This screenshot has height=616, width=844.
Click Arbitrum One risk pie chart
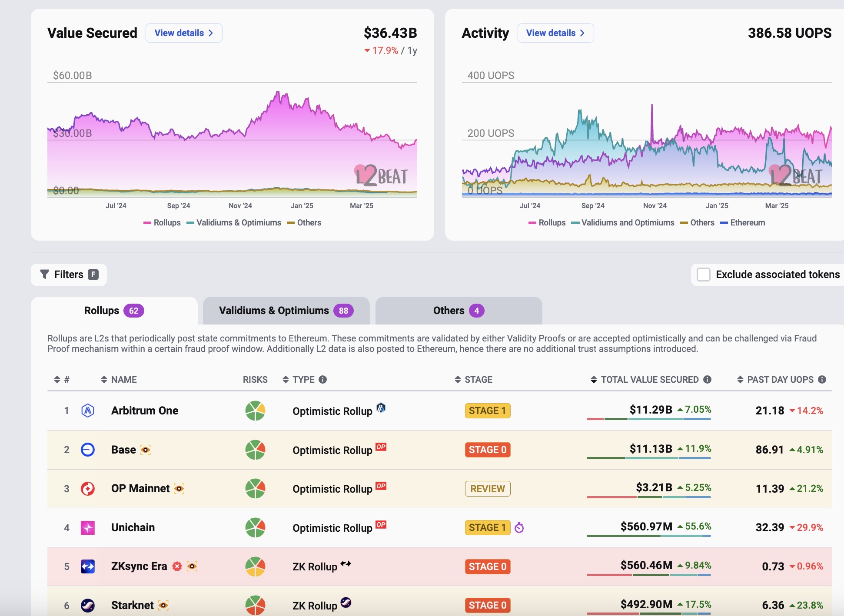click(x=255, y=411)
